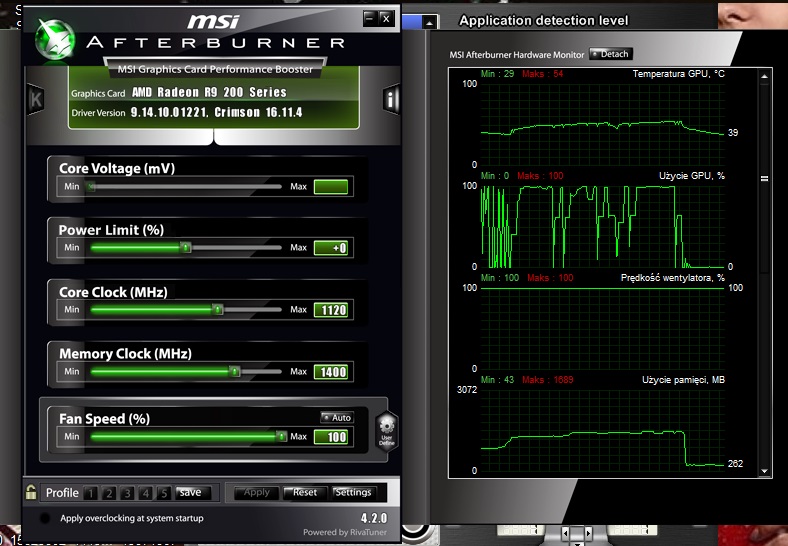Open the Kombustor K side button
This screenshot has height=546, width=788.
36,99
